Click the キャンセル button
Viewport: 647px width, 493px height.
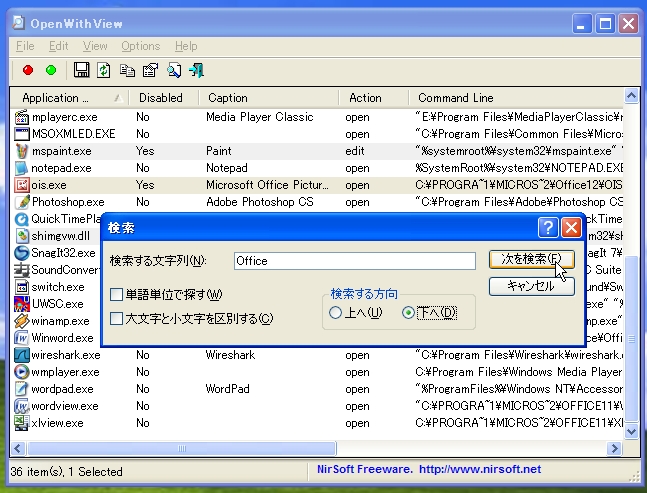point(531,286)
